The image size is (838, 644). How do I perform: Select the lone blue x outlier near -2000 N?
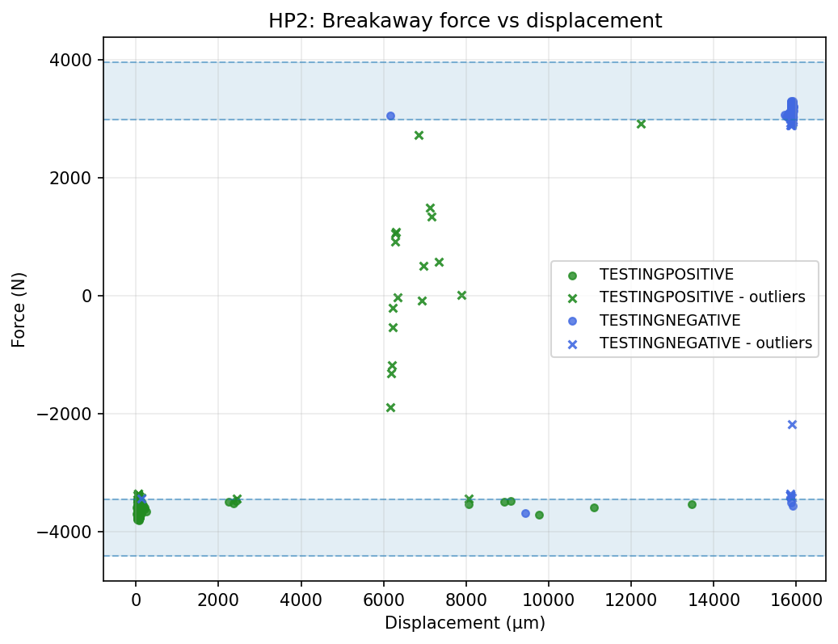[792, 424]
